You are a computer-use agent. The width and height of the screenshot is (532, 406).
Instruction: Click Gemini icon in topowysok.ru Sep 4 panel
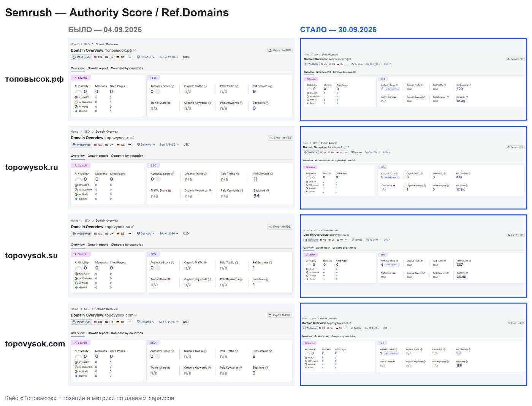coord(76,199)
